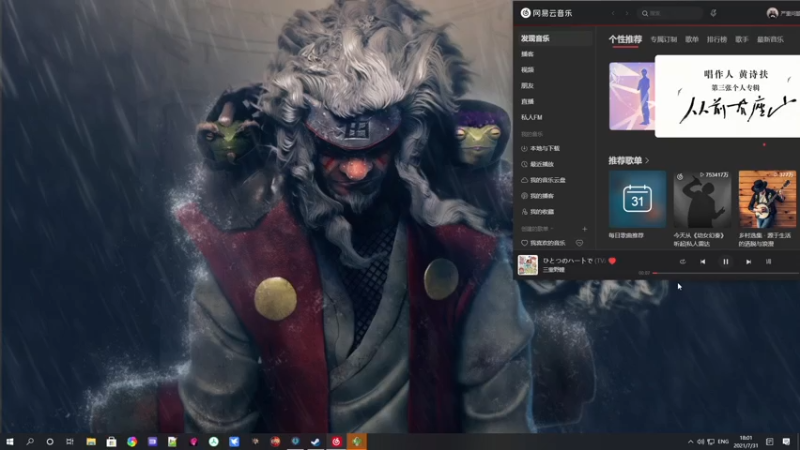Viewport: 800px width, 450px height.
Task: Click the artist name under the song title
Action: pyautogui.click(x=554, y=270)
